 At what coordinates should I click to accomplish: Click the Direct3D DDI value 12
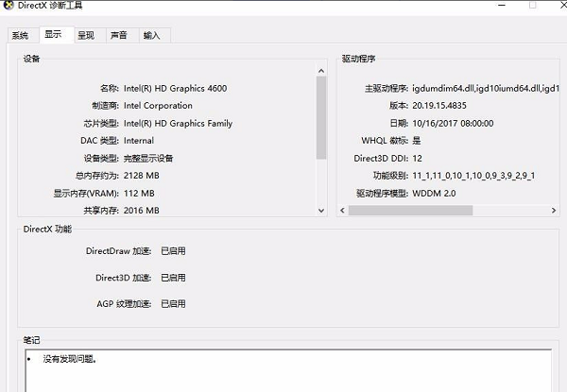(418, 159)
